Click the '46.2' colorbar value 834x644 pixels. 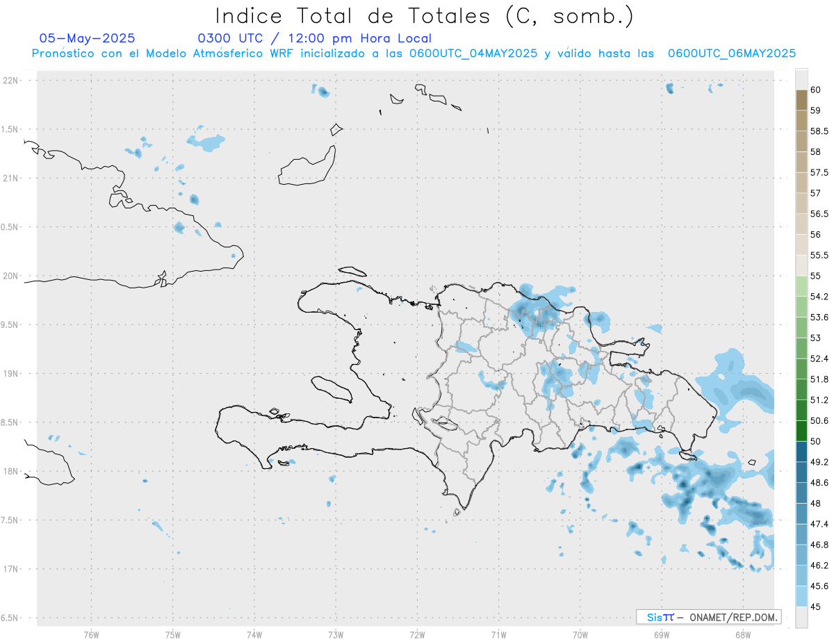pyautogui.click(x=819, y=565)
